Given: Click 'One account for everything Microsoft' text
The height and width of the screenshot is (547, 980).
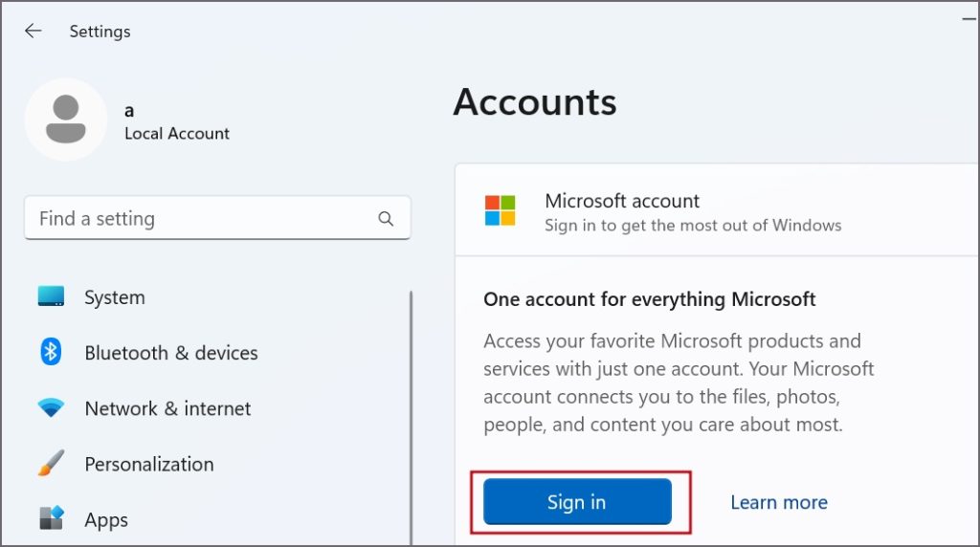Looking at the screenshot, I should pyautogui.click(x=650, y=299).
